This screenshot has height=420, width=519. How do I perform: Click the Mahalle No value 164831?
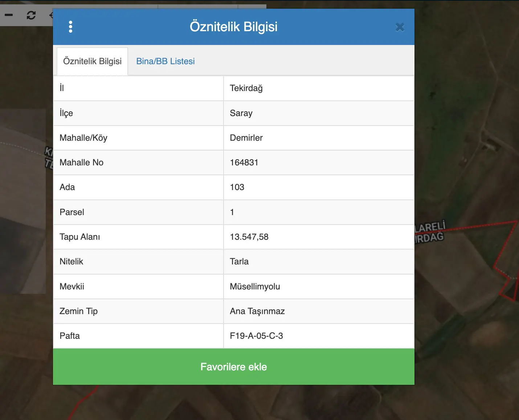pyautogui.click(x=244, y=162)
